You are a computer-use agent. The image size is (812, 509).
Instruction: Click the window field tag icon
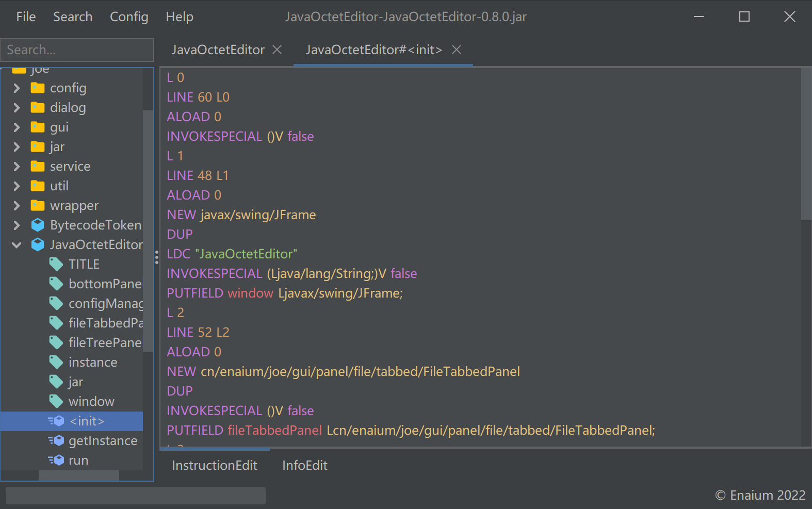pyautogui.click(x=56, y=402)
